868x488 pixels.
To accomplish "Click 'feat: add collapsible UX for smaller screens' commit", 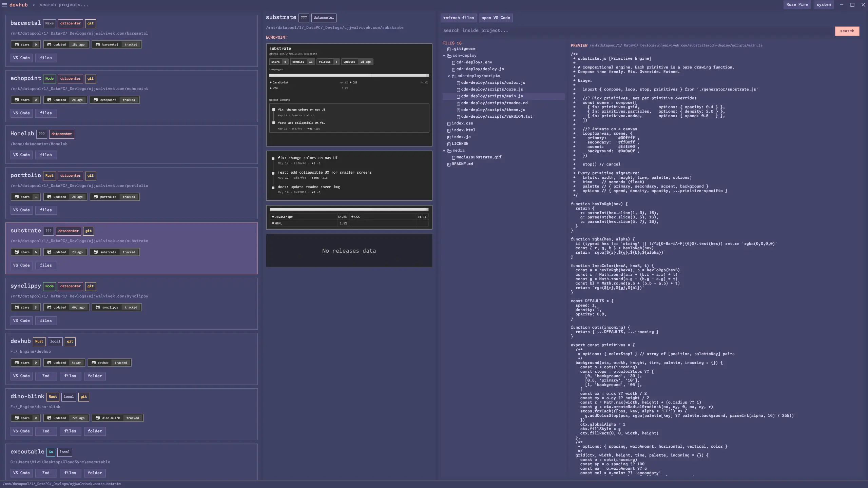I will (325, 172).
